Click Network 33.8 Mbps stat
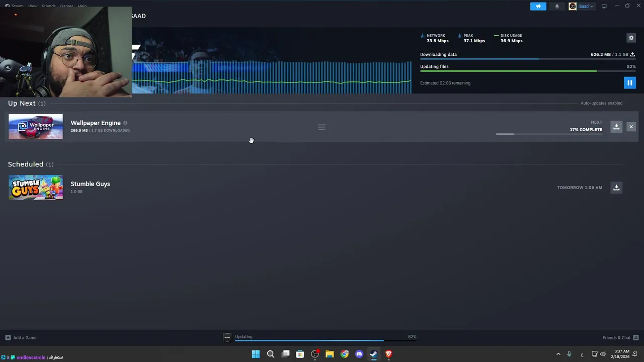 click(435, 38)
